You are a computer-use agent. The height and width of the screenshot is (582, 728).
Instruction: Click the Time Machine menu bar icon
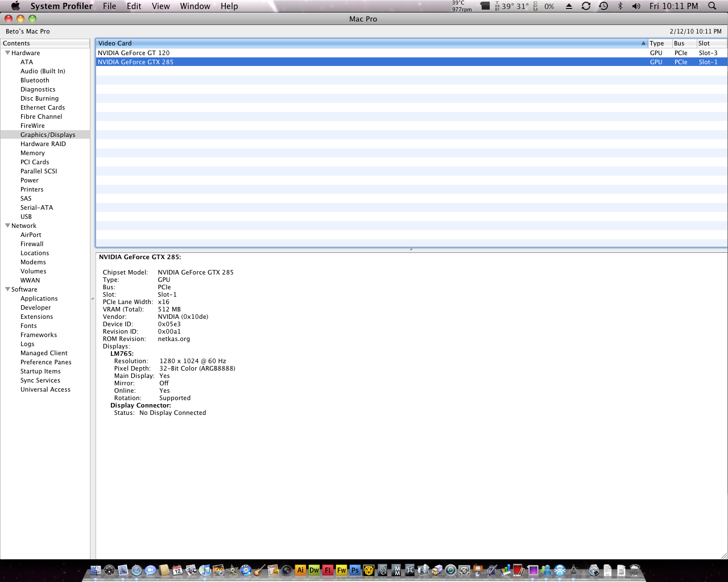click(x=603, y=6)
